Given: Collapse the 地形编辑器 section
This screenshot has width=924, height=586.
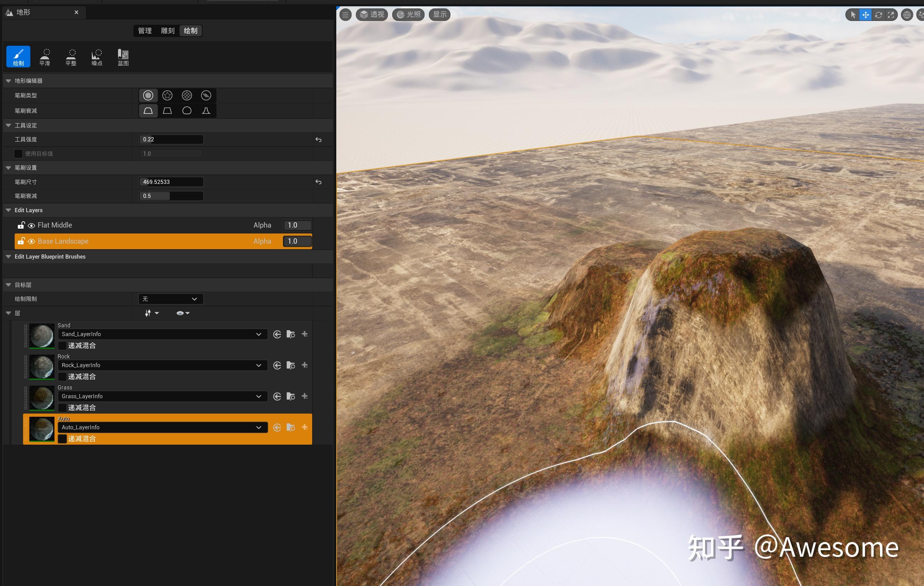Looking at the screenshot, I should point(8,81).
